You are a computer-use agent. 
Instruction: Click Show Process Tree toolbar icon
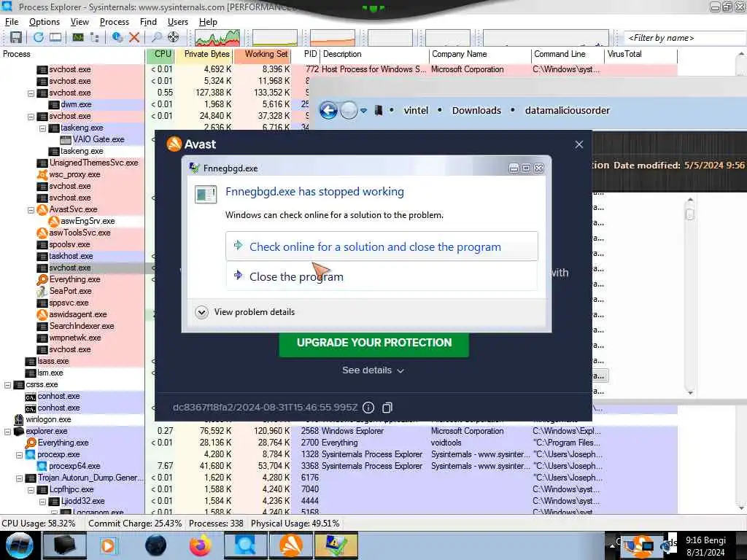95,37
